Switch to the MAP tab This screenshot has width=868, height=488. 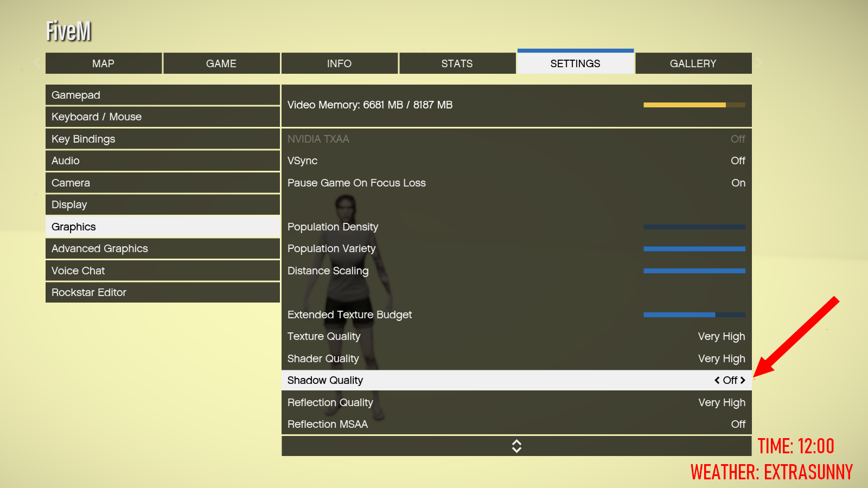pyautogui.click(x=104, y=63)
